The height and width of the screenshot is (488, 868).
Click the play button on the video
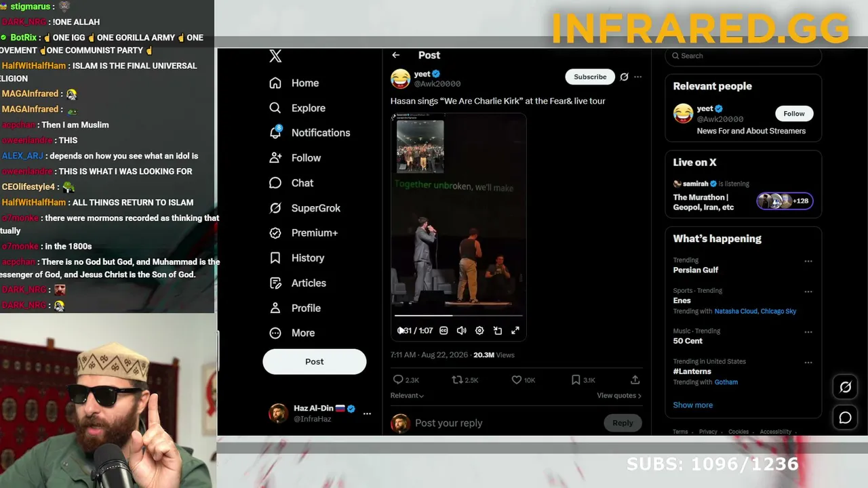[x=401, y=331]
